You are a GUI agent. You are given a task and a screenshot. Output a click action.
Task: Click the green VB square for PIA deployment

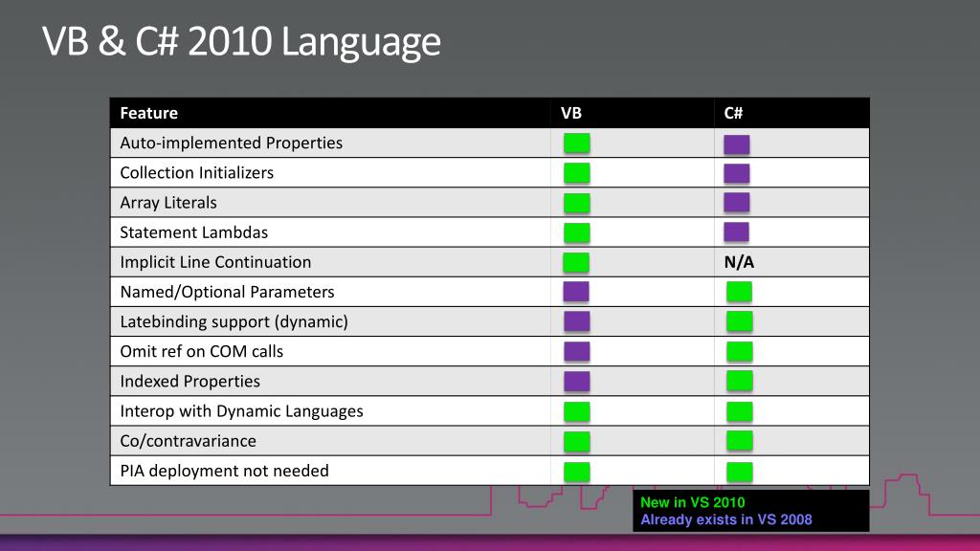576,472
